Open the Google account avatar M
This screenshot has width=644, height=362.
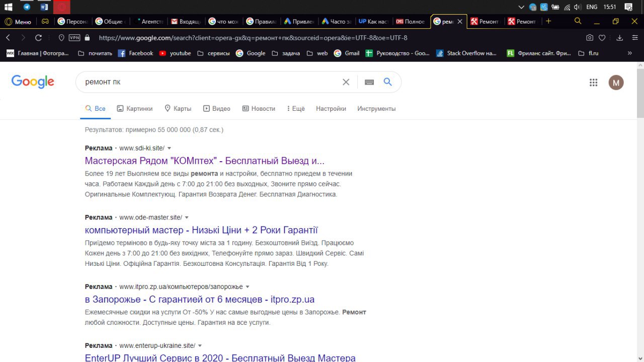(x=616, y=83)
